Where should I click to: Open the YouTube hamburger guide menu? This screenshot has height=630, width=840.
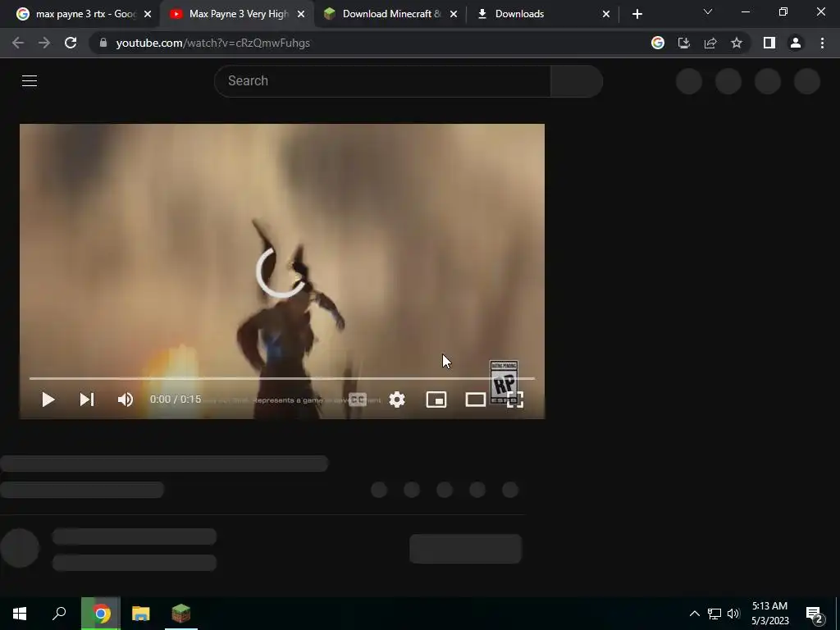pyautogui.click(x=30, y=81)
